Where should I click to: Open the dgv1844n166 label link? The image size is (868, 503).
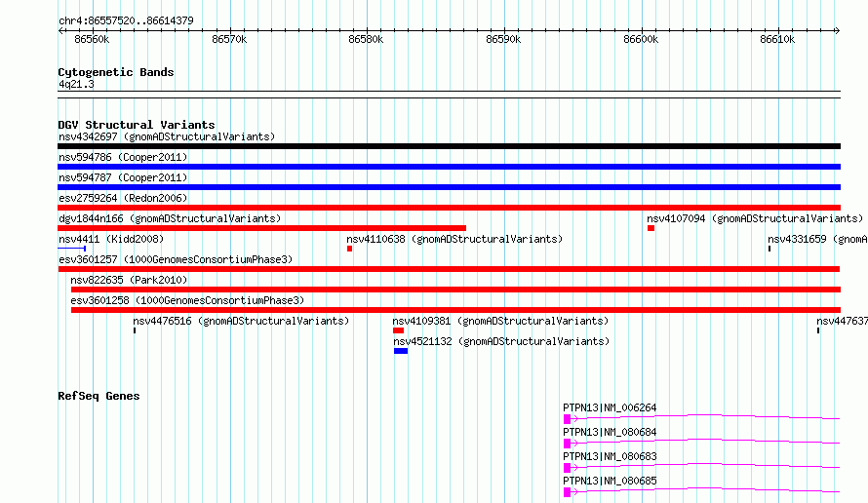tap(170, 218)
